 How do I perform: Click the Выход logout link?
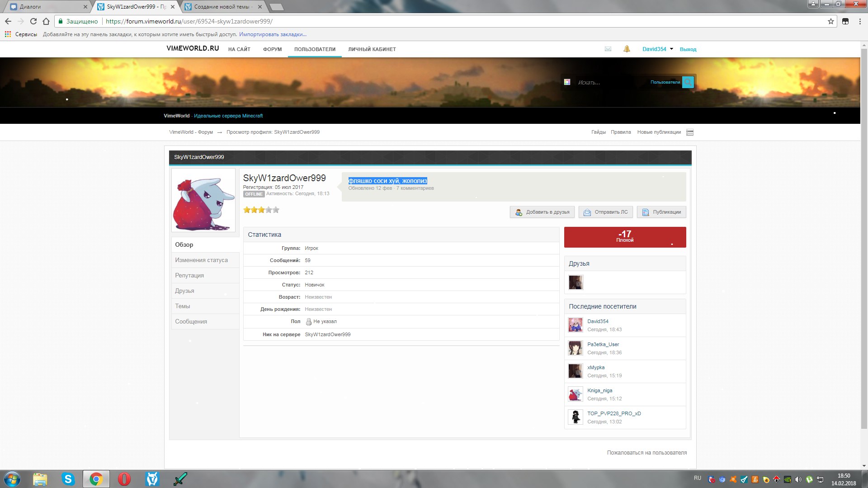pos(688,49)
